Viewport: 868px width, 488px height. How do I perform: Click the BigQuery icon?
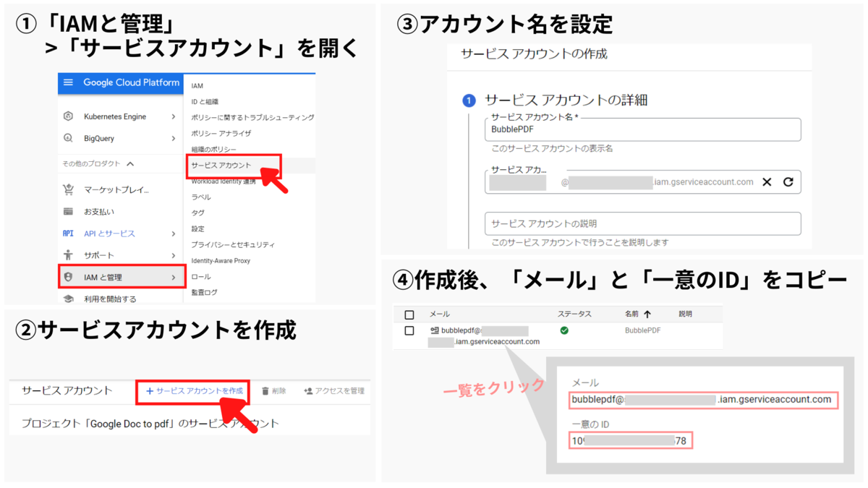pos(69,138)
